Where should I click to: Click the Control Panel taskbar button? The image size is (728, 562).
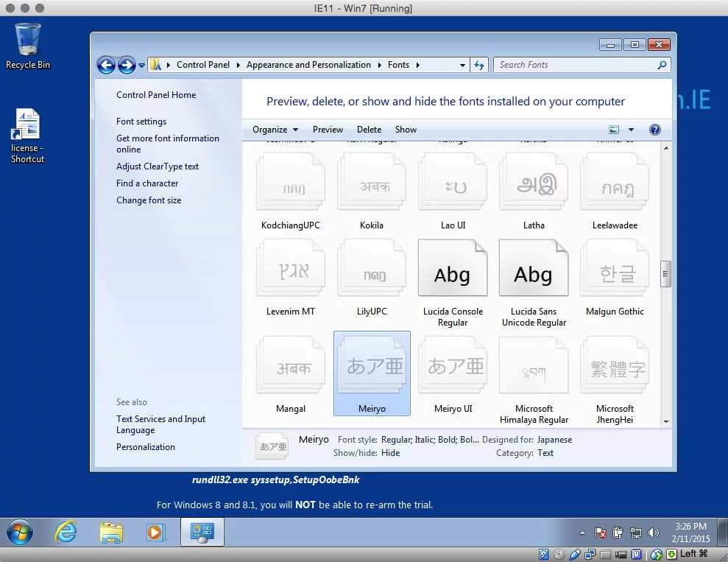pyautogui.click(x=202, y=533)
